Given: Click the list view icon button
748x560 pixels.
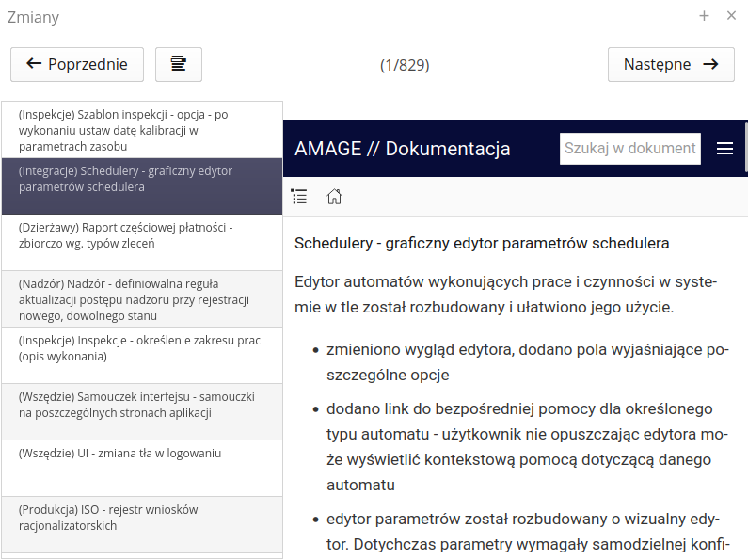Looking at the screenshot, I should 178,64.
